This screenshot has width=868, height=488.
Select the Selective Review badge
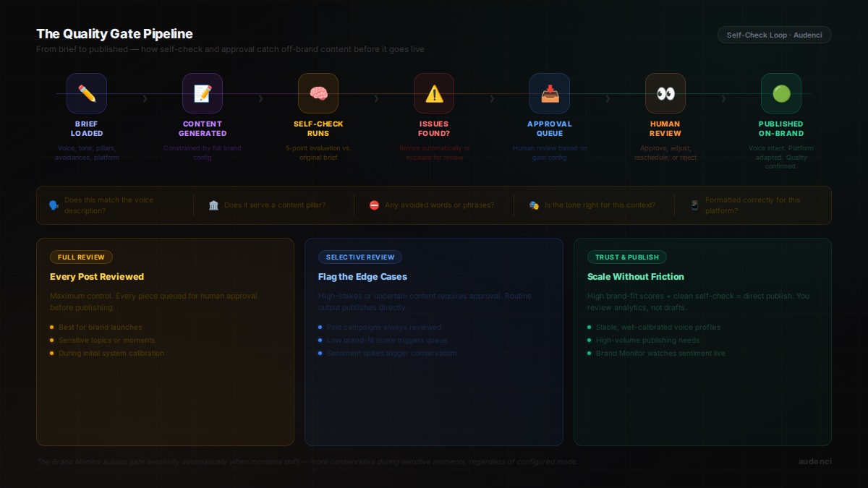360,257
